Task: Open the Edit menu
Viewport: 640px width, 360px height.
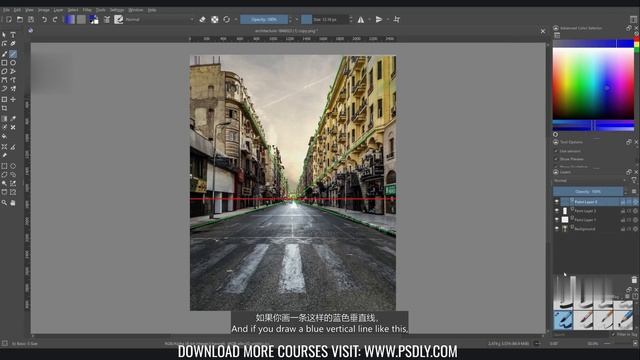Action: 17,10
